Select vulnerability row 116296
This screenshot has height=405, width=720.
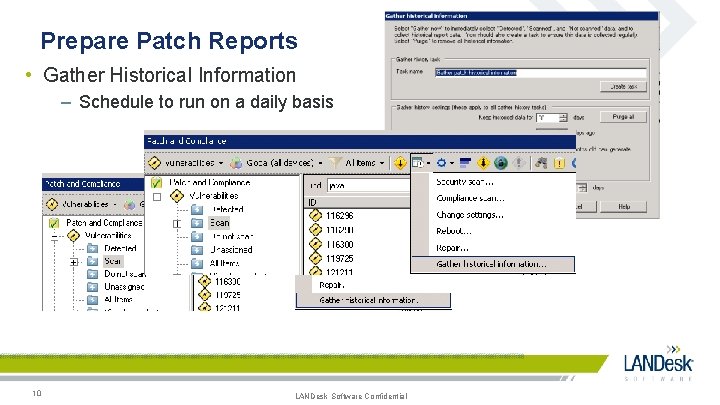340,215
